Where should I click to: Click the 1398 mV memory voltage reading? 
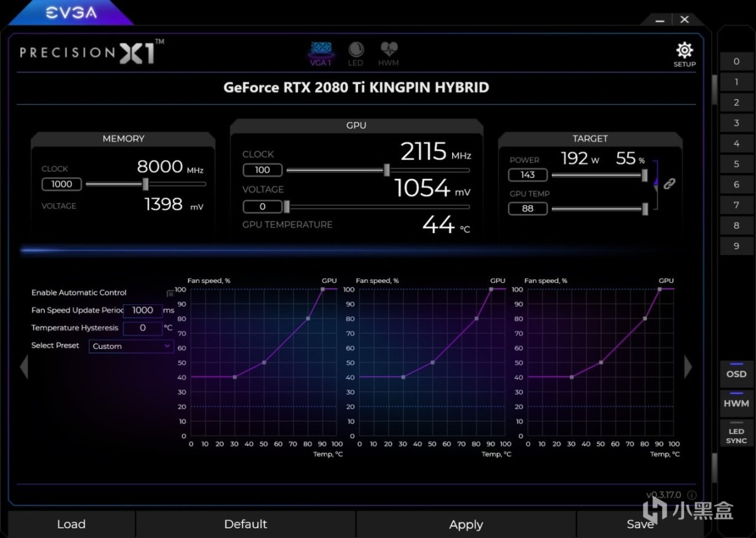173,204
